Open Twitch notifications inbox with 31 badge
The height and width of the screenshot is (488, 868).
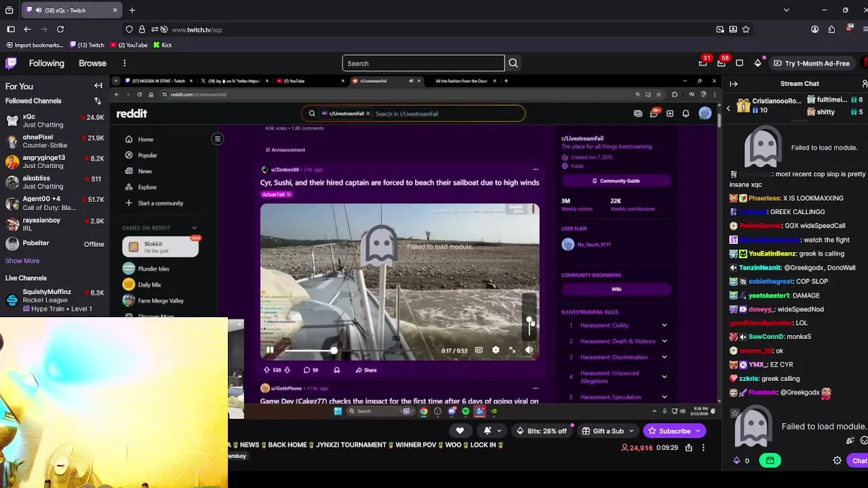tap(703, 63)
